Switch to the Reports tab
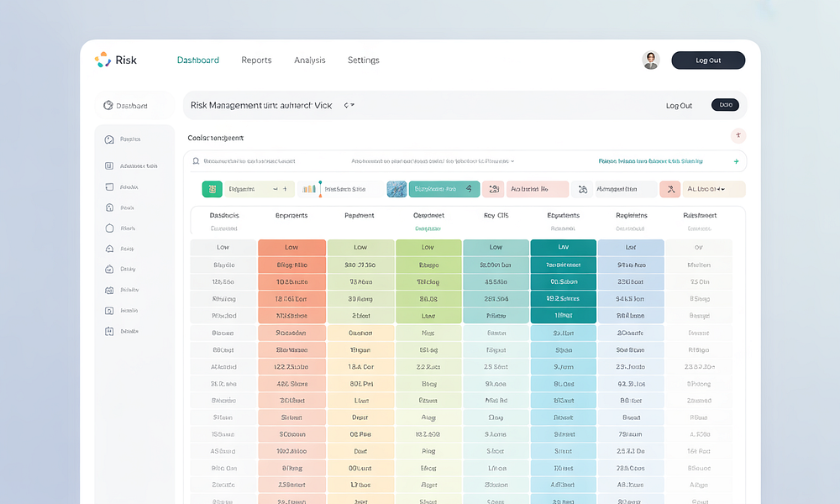 (256, 60)
